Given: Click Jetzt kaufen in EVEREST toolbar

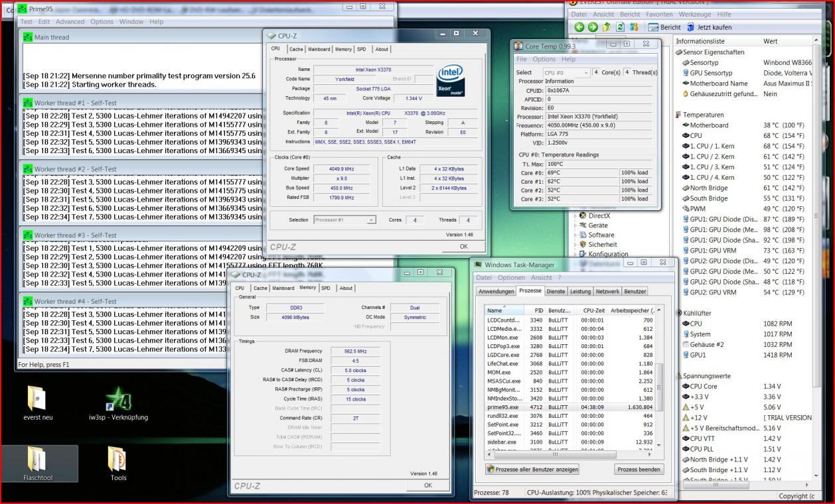Looking at the screenshot, I should pos(710,27).
